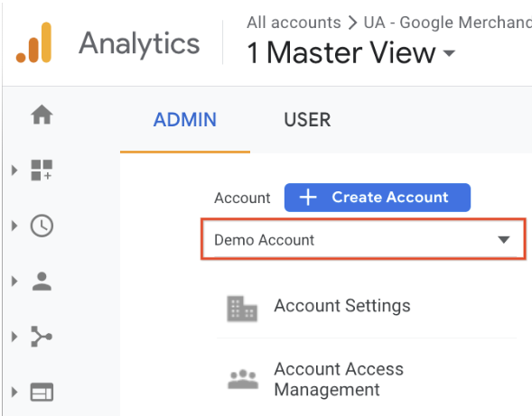Open the Home icon in sidebar

(42, 115)
